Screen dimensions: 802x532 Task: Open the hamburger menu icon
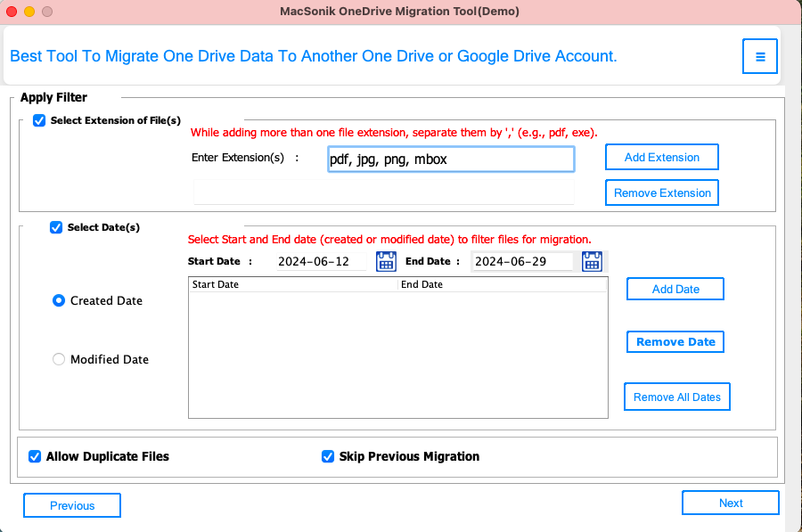tap(760, 56)
